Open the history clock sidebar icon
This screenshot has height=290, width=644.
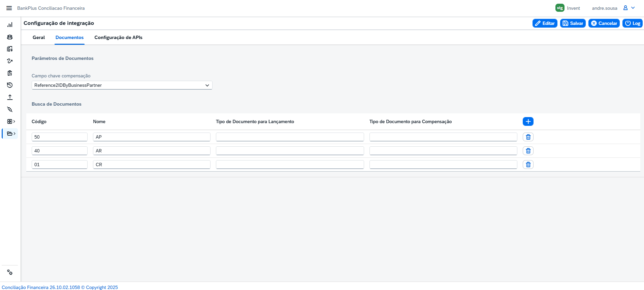pyautogui.click(x=10, y=85)
